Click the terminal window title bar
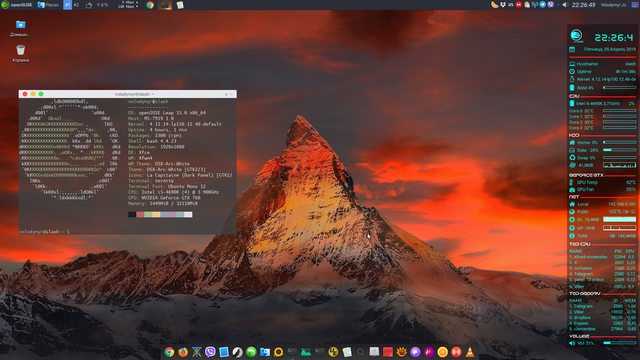The height and width of the screenshot is (360, 640). (x=127, y=94)
